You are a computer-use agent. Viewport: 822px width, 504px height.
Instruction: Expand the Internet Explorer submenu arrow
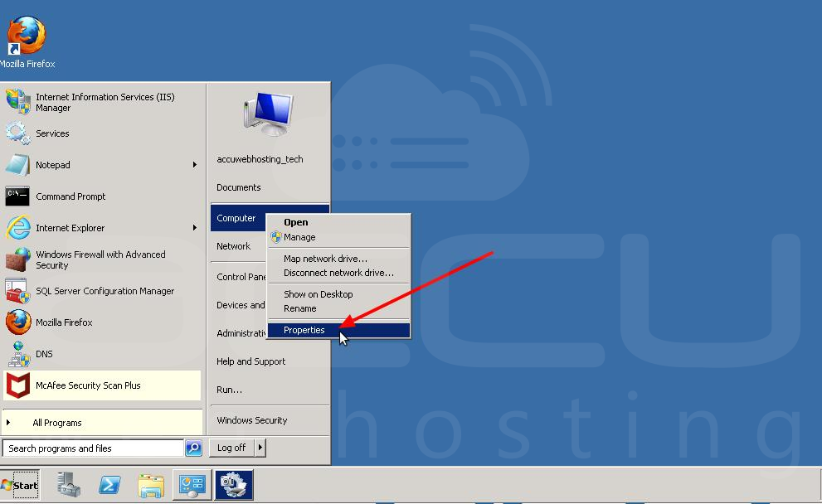194,227
